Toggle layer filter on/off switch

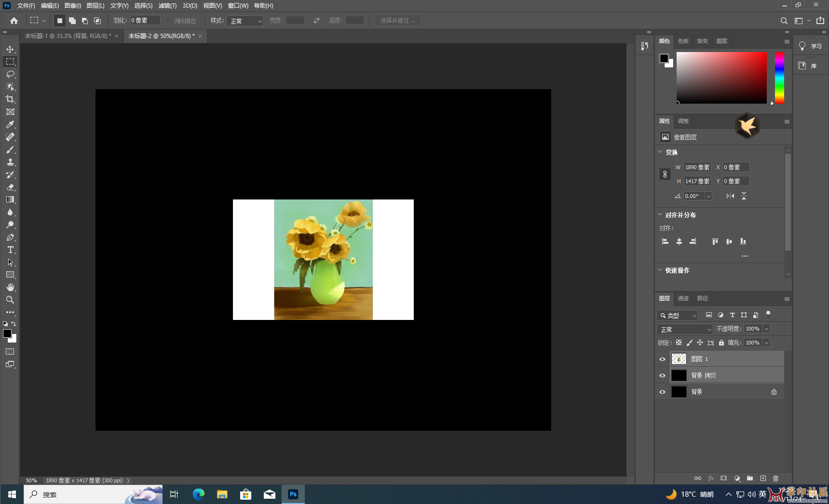pyautogui.click(x=768, y=315)
